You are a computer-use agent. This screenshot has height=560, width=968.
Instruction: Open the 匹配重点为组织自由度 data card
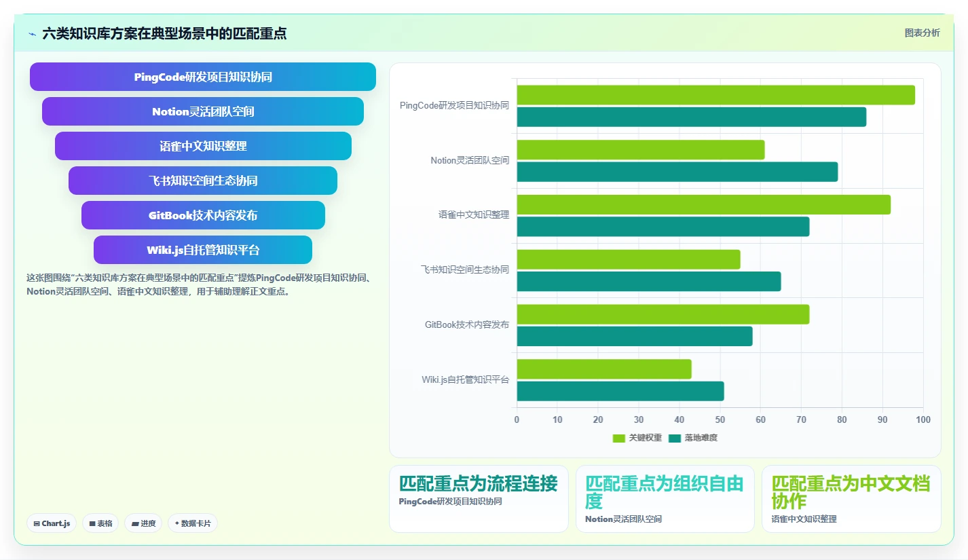click(665, 499)
